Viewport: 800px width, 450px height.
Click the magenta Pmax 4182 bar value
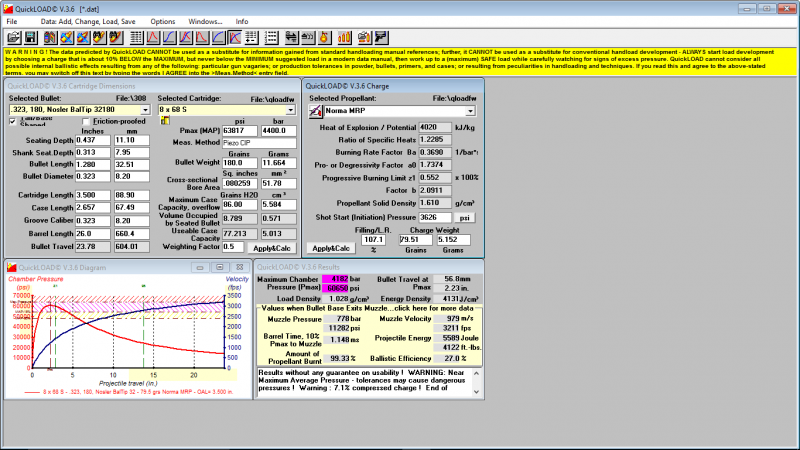(x=335, y=279)
